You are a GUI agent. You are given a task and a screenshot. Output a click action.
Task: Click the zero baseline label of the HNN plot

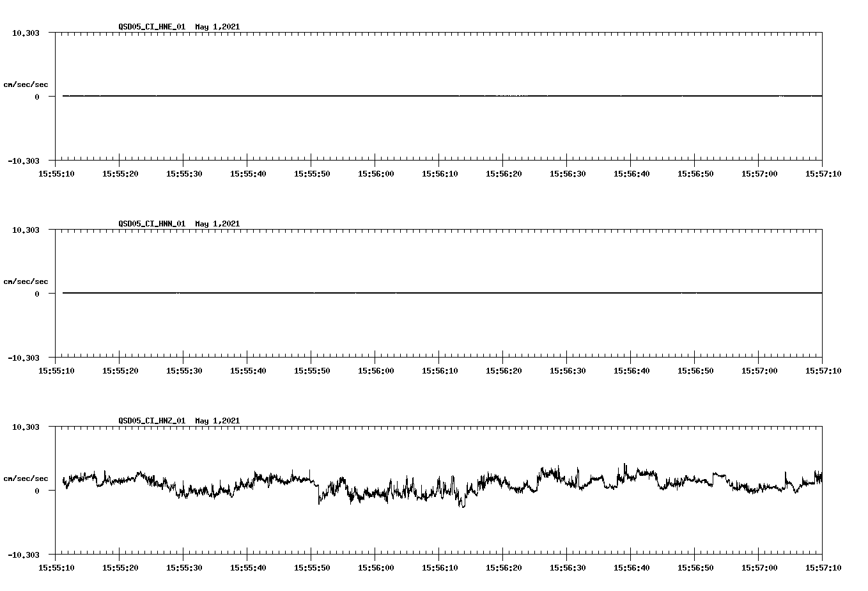[x=36, y=294]
